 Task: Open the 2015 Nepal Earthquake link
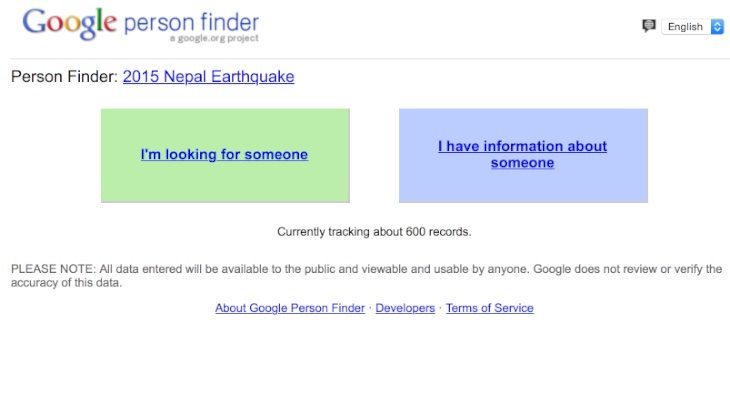pos(208,76)
